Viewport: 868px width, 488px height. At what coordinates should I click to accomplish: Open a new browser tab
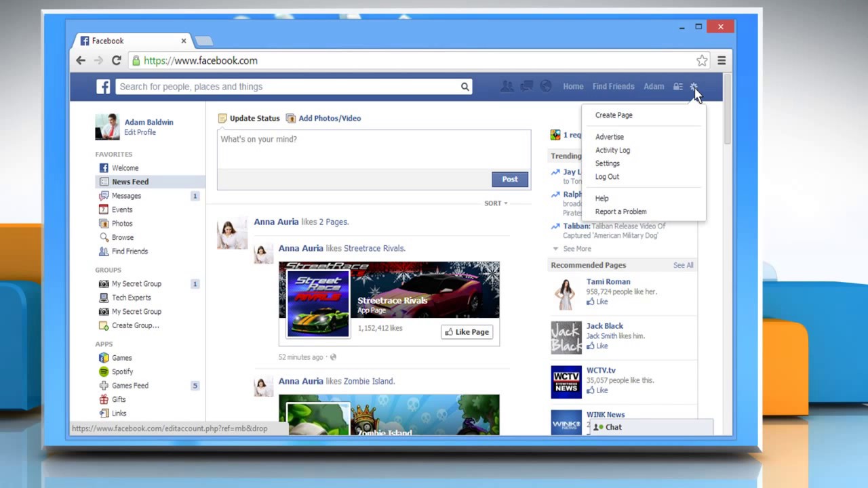coord(204,41)
